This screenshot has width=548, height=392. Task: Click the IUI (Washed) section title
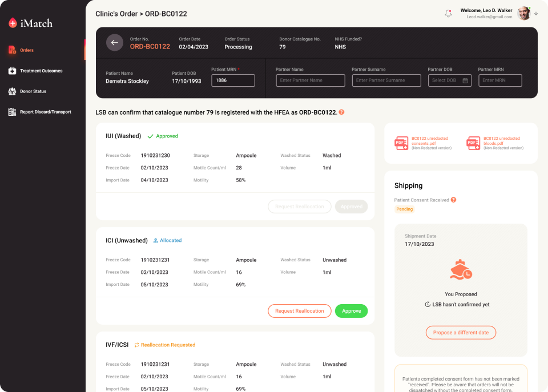123,136
